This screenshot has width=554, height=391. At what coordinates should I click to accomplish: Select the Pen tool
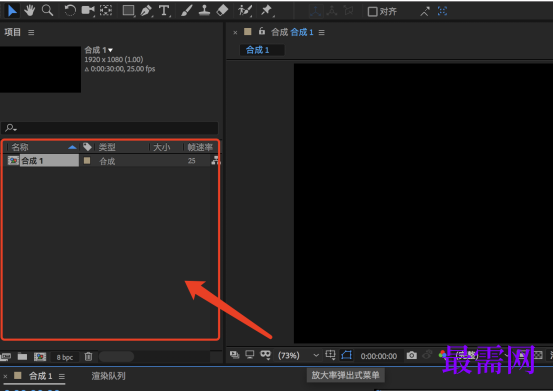tap(146, 11)
